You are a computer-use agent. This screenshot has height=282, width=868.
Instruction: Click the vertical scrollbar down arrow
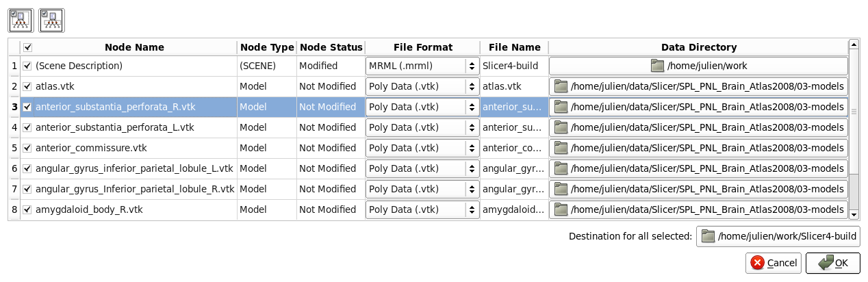coord(854,215)
